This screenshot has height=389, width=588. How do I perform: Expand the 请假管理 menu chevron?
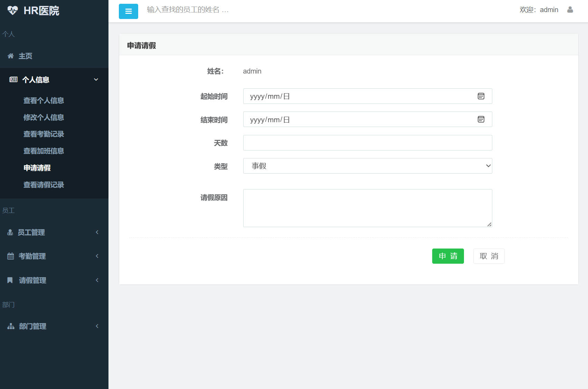(x=97, y=280)
